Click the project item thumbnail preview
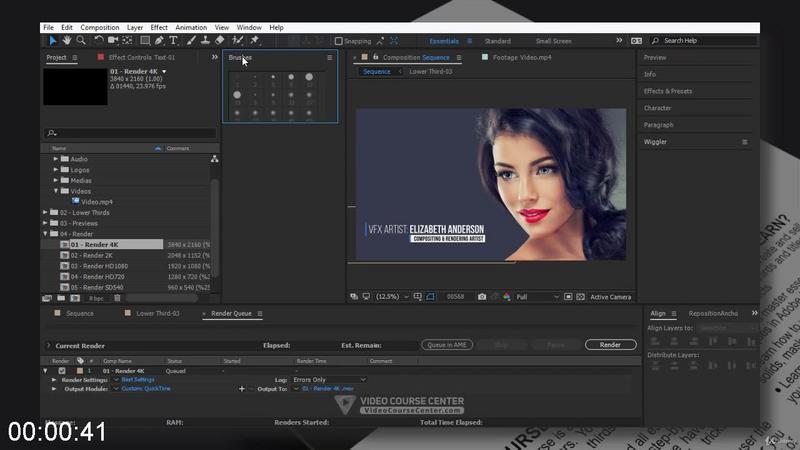 (75, 87)
